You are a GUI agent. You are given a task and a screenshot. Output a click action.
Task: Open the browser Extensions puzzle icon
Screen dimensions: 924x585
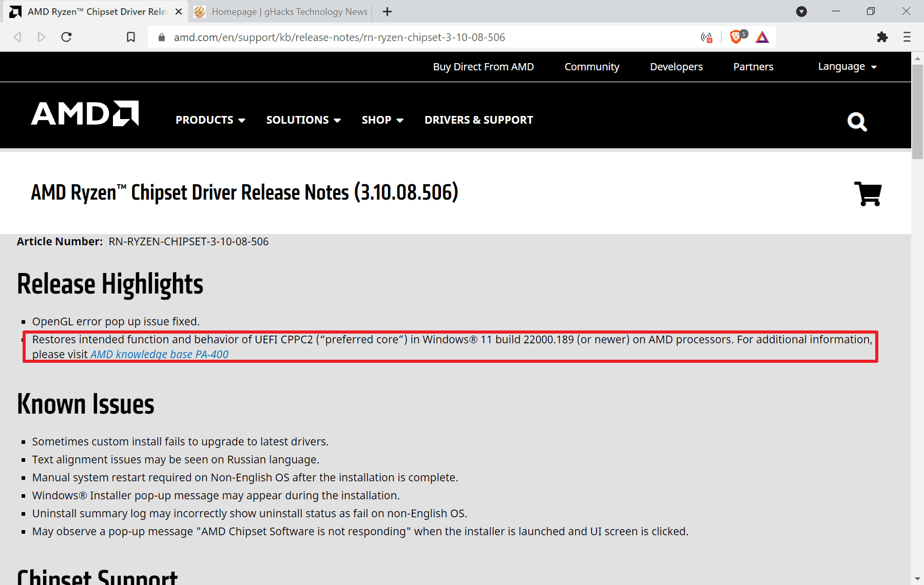883,37
